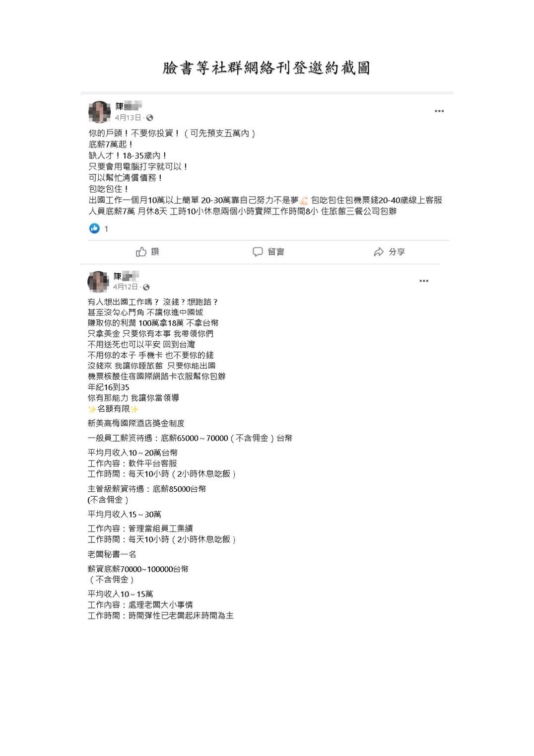The height and width of the screenshot is (756, 534).
Task: Open the reaction count showing 1
Action: [x=106, y=229]
